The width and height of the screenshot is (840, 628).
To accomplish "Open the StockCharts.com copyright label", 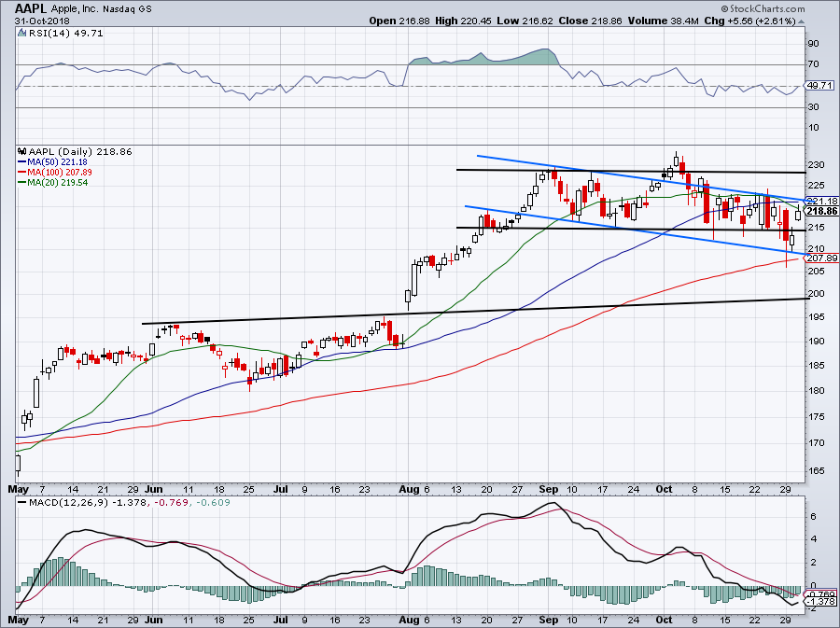I will [x=763, y=8].
